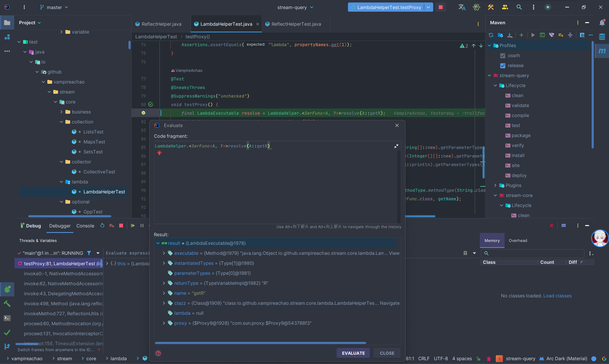Click the result panel horizontal scrollbar
Screen dimensions: 609x364
[x=260, y=343]
